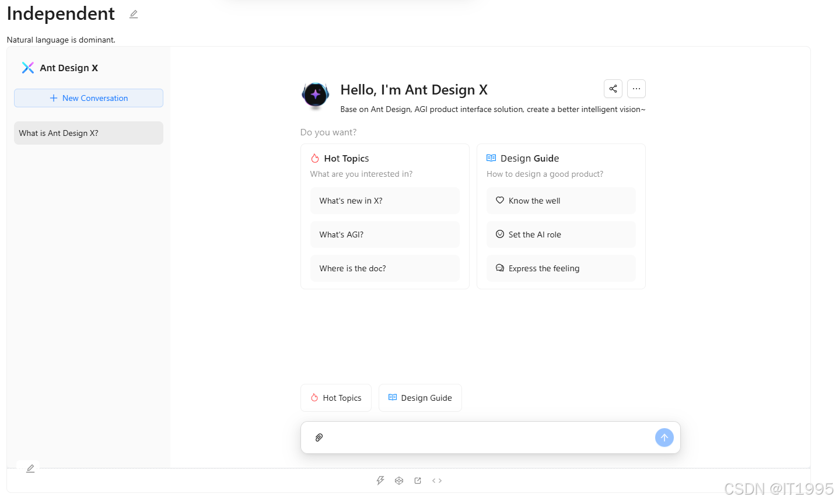836x504 pixels.
Task: Click the comment icon beside Express the feeling
Action: pos(500,268)
